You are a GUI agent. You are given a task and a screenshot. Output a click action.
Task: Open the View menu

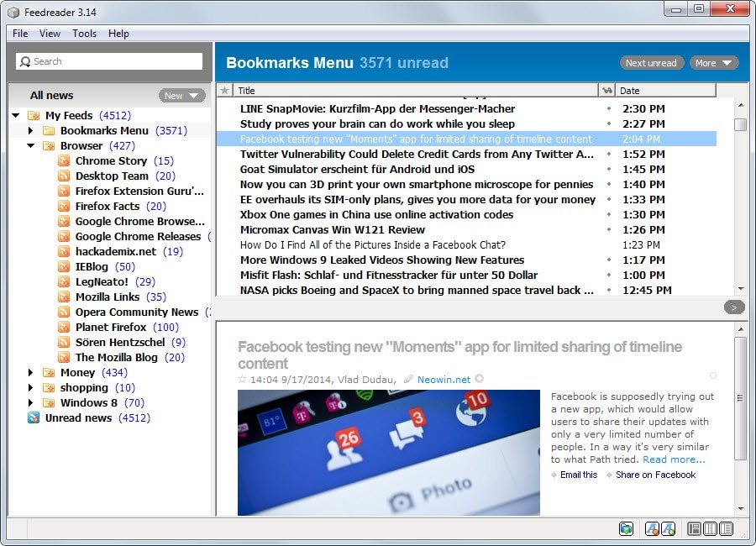coord(50,34)
